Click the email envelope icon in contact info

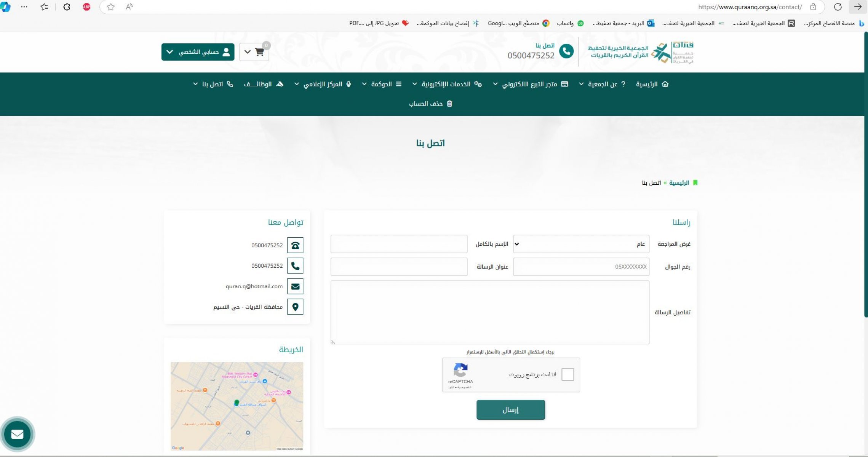click(295, 286)
